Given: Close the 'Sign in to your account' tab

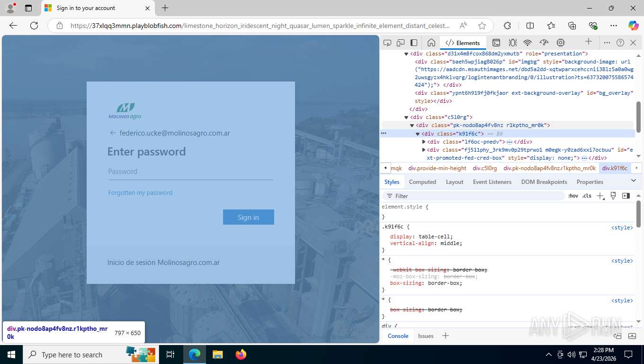Looking at the screenshot, I should pyautogui.click(x=147, y=8).
